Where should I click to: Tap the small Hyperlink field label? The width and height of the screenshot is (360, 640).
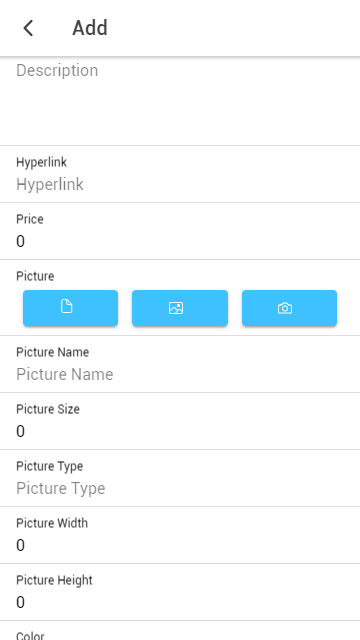tap(41, 162)
